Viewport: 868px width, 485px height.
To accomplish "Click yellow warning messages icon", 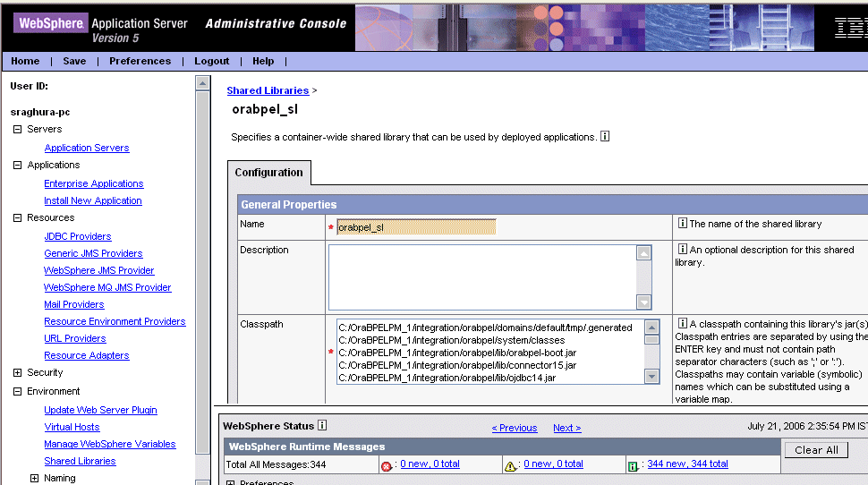I will point(510,466).
